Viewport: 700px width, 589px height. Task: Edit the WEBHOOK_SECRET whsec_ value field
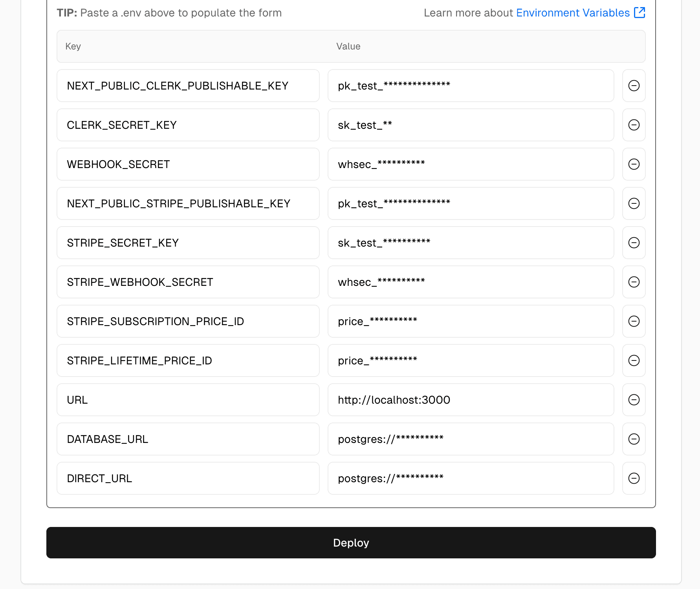(x=471, y=164)
